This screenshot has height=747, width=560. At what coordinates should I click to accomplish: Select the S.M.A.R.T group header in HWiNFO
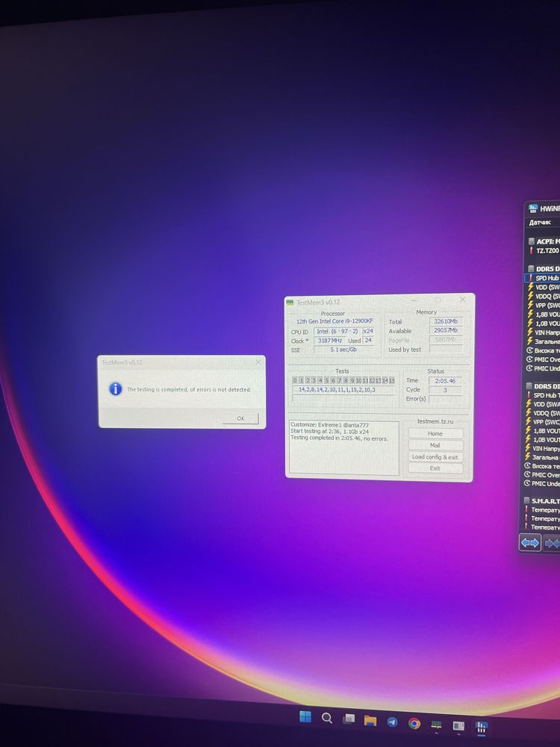click(x=542, y=500)
